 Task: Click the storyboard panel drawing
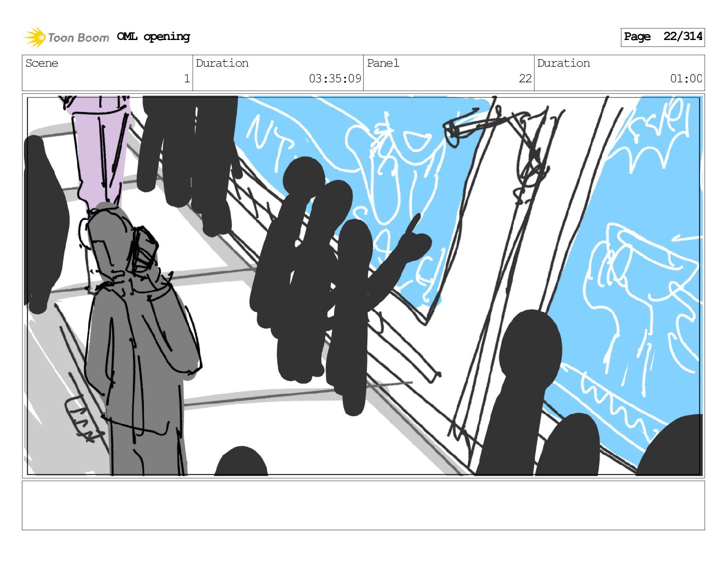coord(364,286)
